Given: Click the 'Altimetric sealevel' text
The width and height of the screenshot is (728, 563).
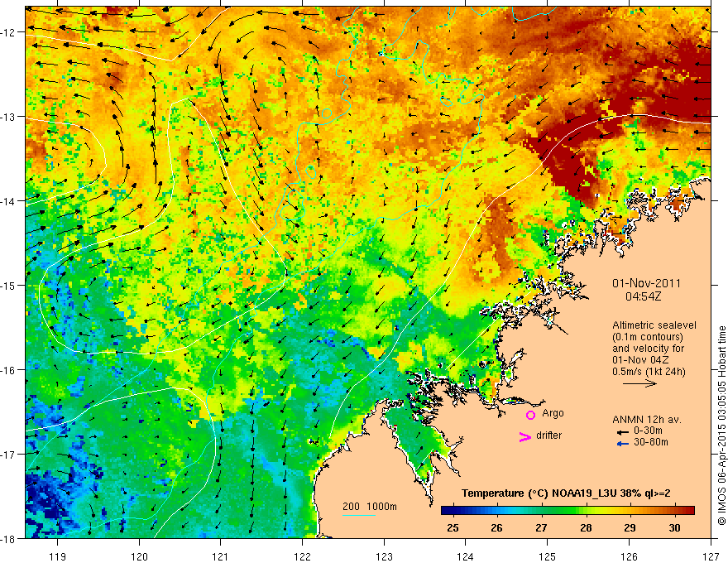Looking at the screenshot, I should tap(654, 325).
